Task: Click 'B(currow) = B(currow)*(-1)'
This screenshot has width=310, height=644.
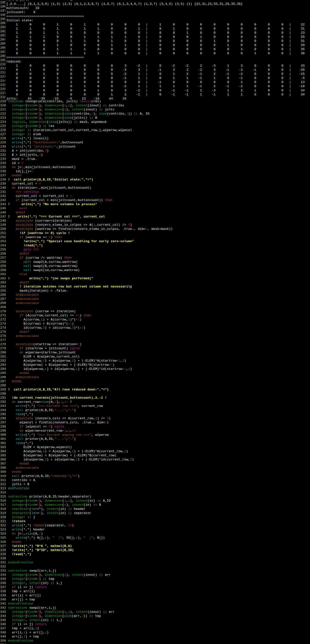Action: coord(48,324)
